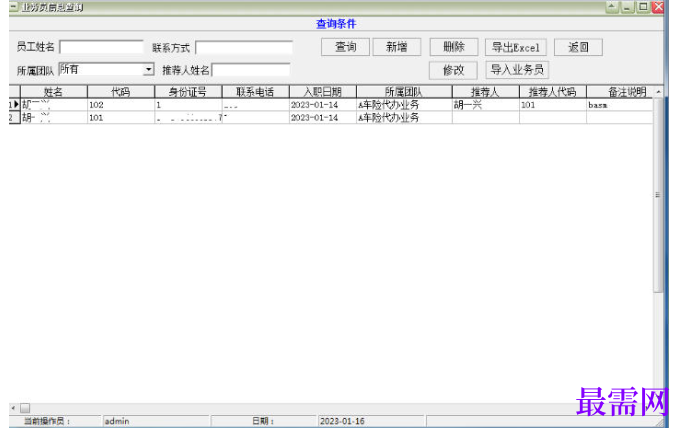
Task: Sort by the 姓名 column header
Action: pos(54,92)
